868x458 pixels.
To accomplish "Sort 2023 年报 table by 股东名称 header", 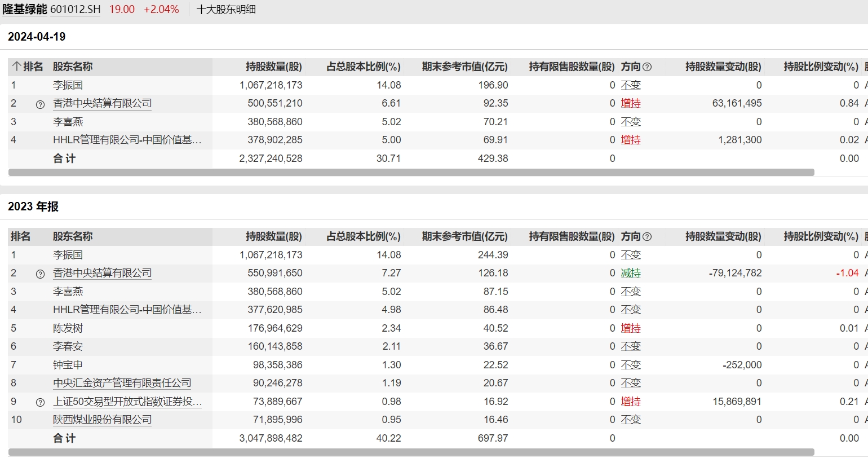I will [x=73, y=236].
